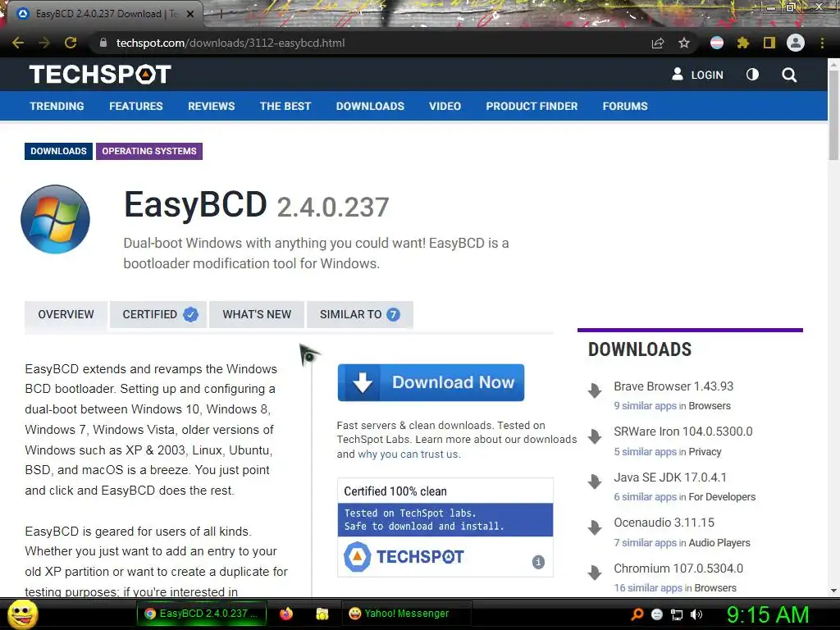Open THE BEST menu item

(x=285, y=106)
